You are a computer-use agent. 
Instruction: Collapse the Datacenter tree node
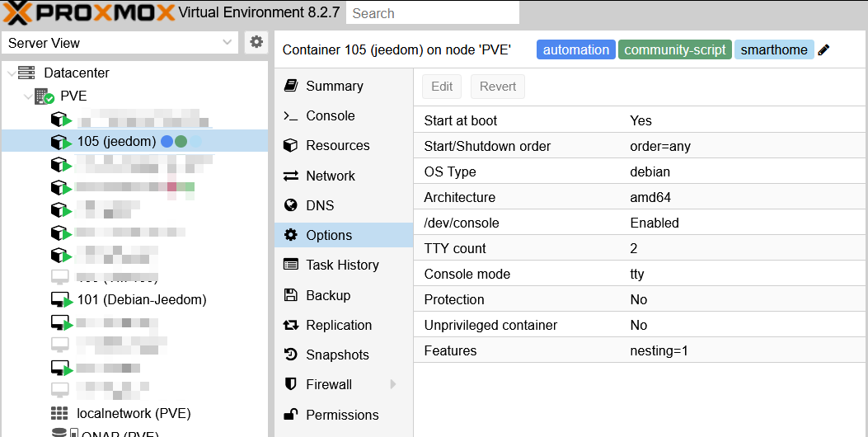pos(11,73)
